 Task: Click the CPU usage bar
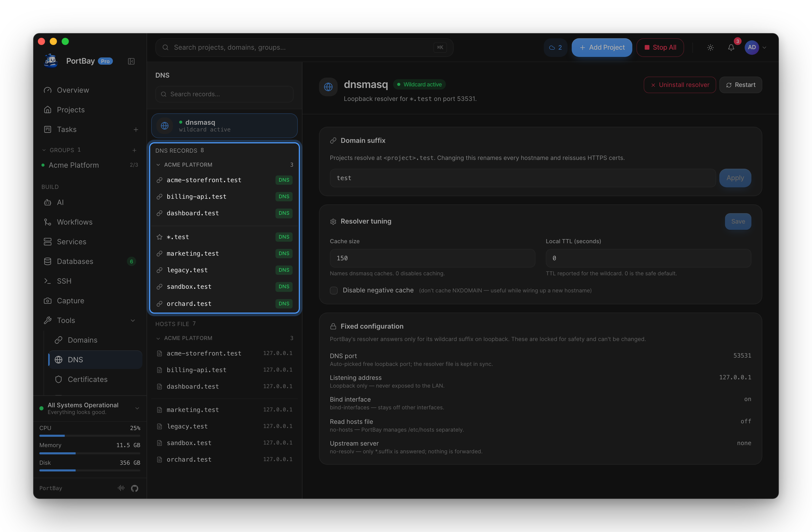[90, 436]
